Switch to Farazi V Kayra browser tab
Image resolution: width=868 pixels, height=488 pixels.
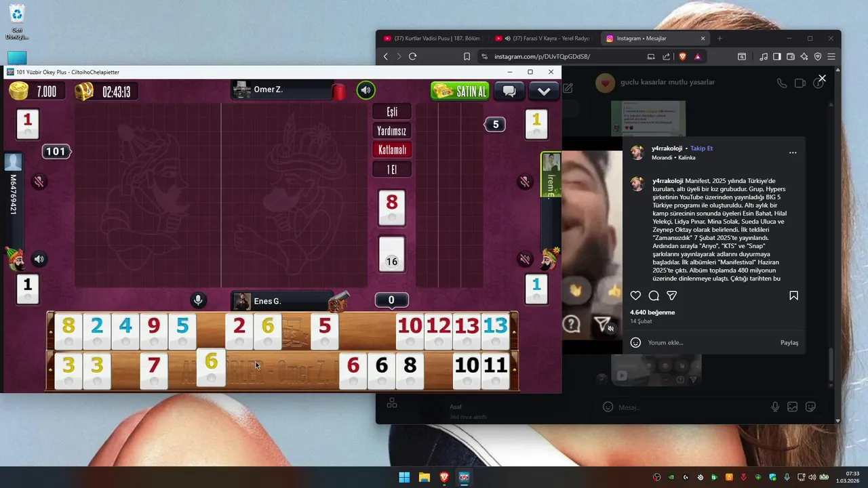click(x=542, y=39)
